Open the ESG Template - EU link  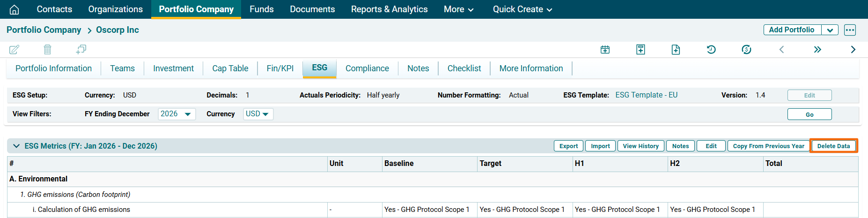coord(646,95)
